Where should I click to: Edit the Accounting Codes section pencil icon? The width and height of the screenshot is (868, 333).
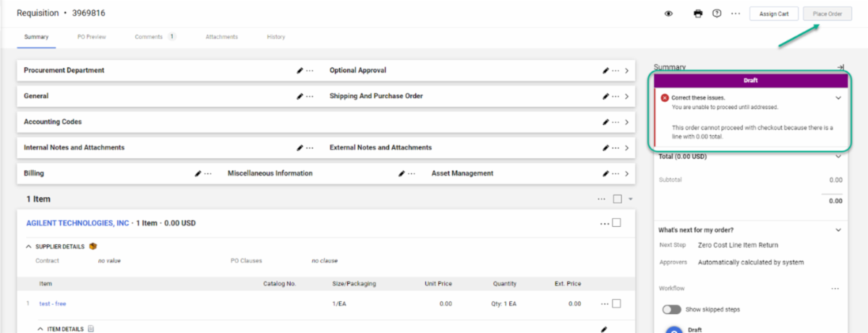pos(605,122)
